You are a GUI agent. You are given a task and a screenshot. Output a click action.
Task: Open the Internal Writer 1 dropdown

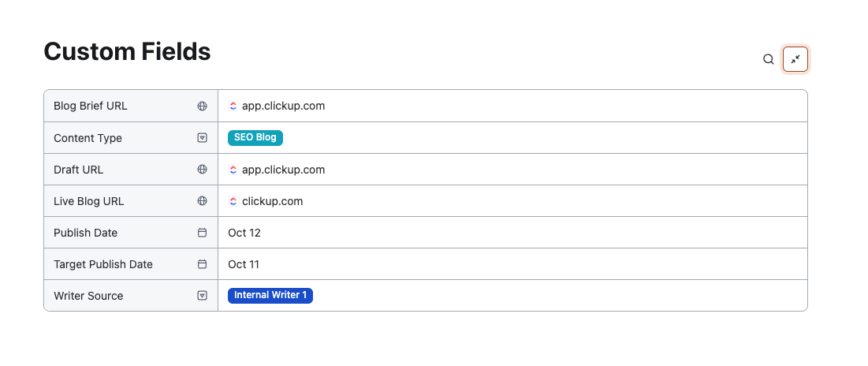click(270, 296)
